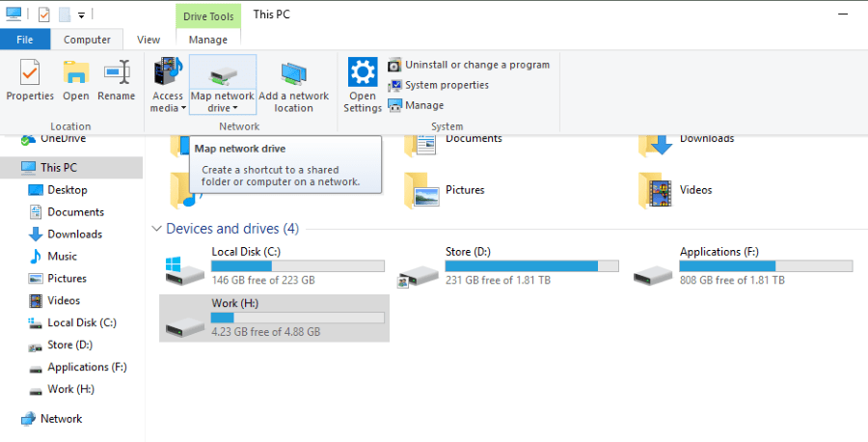Select the Downloads folder in main pane

tap(687, 147)
